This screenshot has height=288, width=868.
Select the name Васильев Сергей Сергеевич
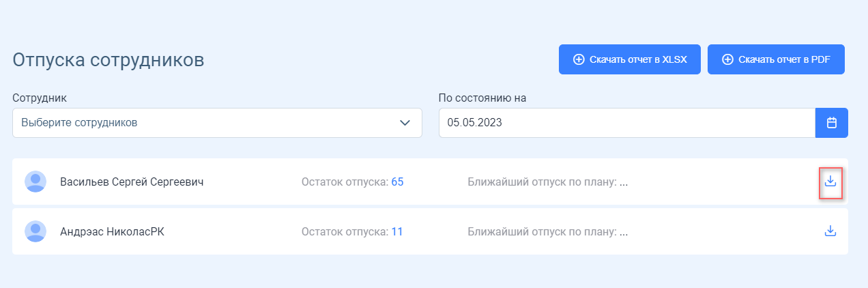click(132, 182)
